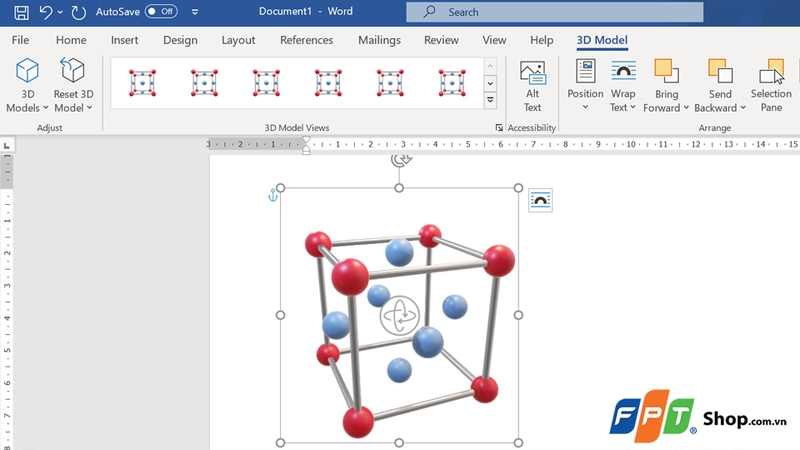Click in the Search box

(555, 12)
